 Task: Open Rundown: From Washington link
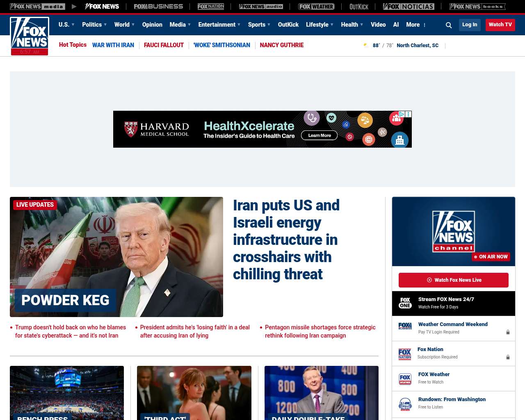point(452,399)
